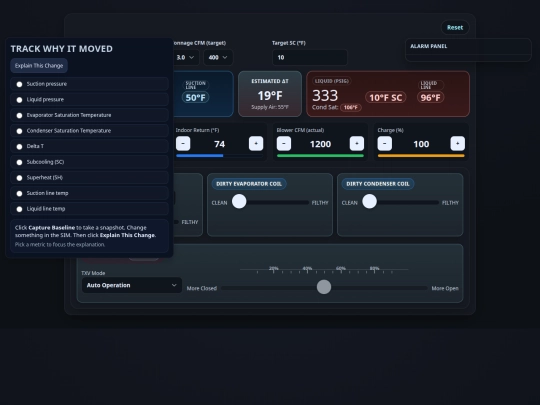The height and width of the screenshot is (405, 540).
Task: Select the Suction pressure radio button
Action: click(19, 84)
